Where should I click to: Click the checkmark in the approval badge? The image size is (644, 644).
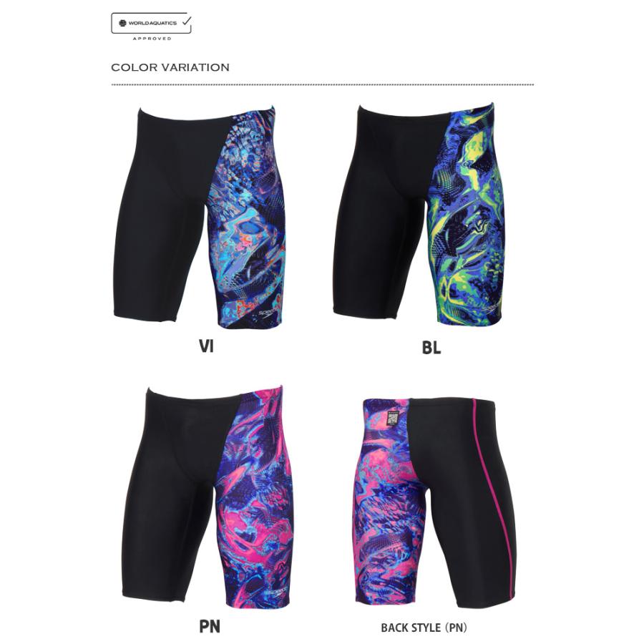[185, 21]
